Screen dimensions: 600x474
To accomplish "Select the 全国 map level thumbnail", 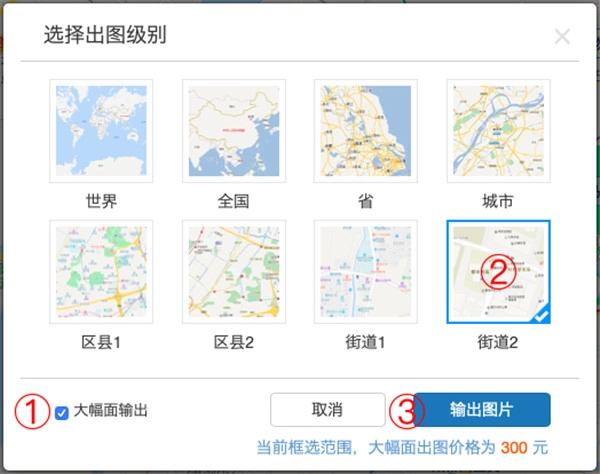I will click(233, 131).
